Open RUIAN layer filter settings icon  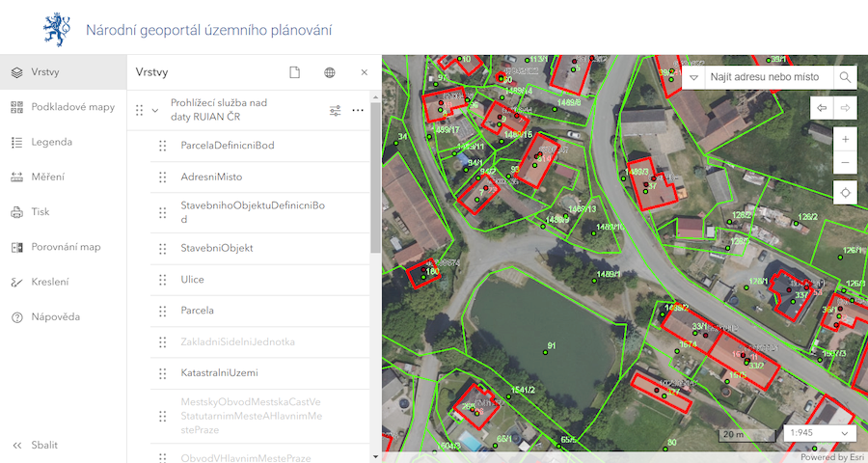[x=335, y=110]
